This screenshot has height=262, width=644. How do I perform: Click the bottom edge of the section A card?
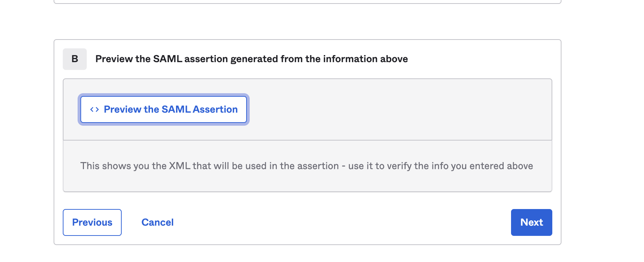tap(308, 3)
